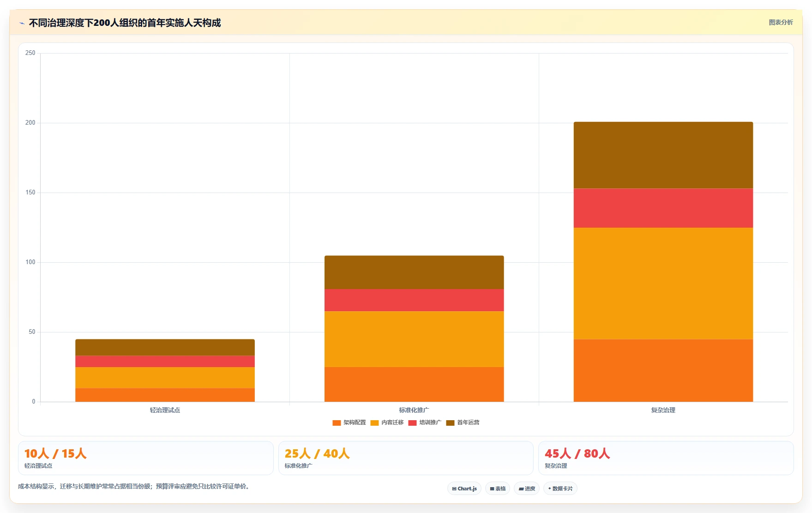Click the 标准化推广 x-axis label
This screenshot has width=812, height=513.
coord(414,410)
